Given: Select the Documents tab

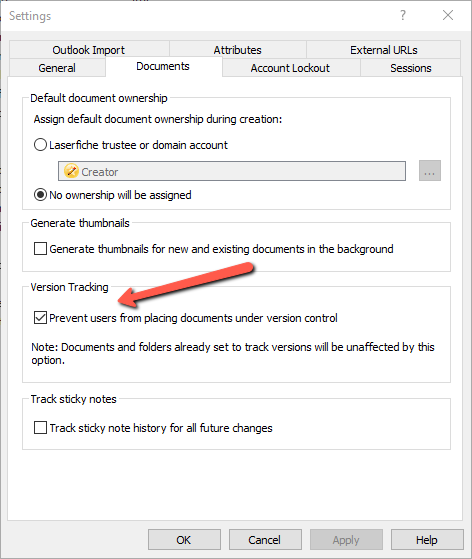Looking at the screenshot, I should tap(163, 66).
